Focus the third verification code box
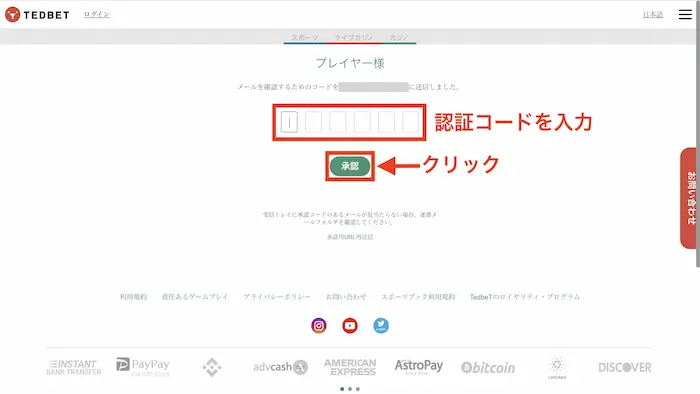The width and height of the screenshot is (700, 394). pos(338,122)
